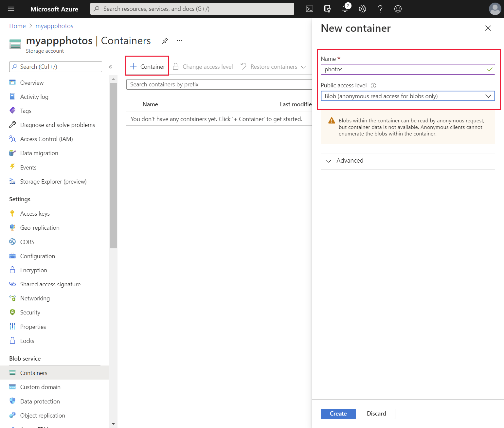The image size is (504, 428).
Task: Add a new Container from toolbar
Action: point(148,67)
